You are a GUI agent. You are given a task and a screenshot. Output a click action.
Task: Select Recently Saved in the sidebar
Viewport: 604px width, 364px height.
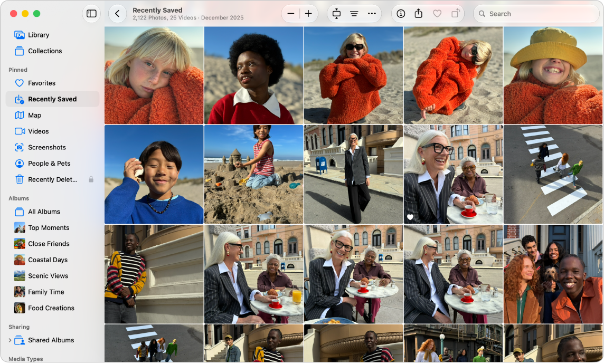52,99
